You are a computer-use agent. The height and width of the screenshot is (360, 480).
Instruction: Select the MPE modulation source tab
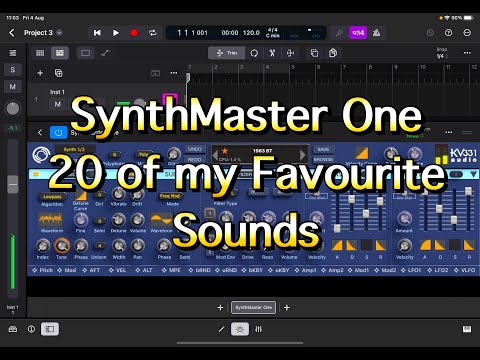pyautogui.click(x=171, y=270)
